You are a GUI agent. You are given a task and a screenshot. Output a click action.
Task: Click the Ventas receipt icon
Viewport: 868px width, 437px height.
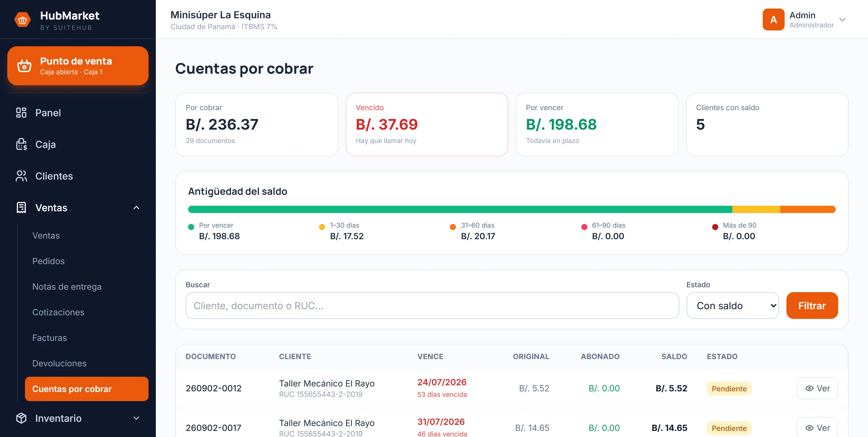[x=21, y=208]
